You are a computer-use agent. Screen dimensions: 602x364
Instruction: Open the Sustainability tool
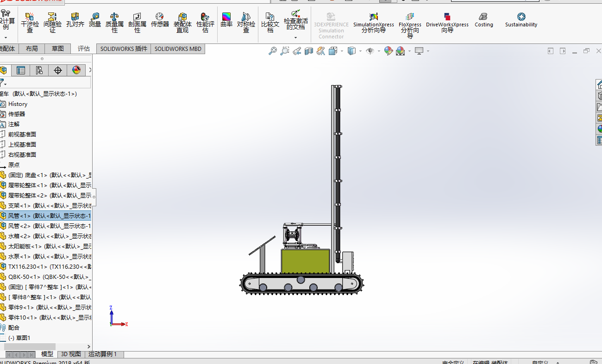[521, 20]
